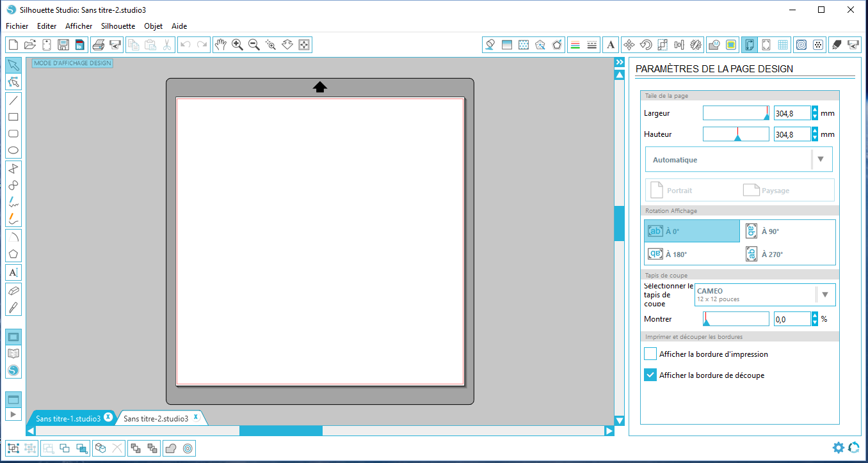Collapse the right panel with double-arrow
The image size is (868, 463).
click(x=619, y=63)
